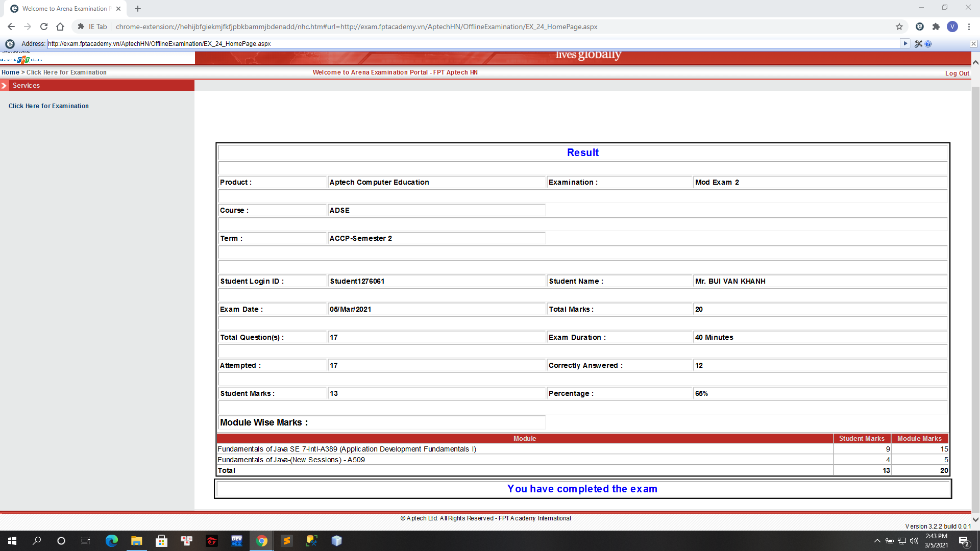
Task: Open a new browser tab
Action: tap(138, 9)
